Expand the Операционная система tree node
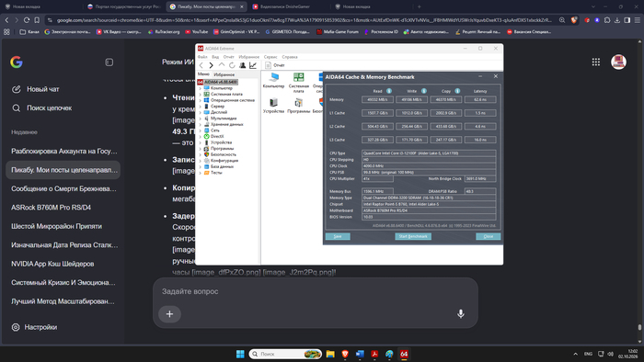 (200, 100)
